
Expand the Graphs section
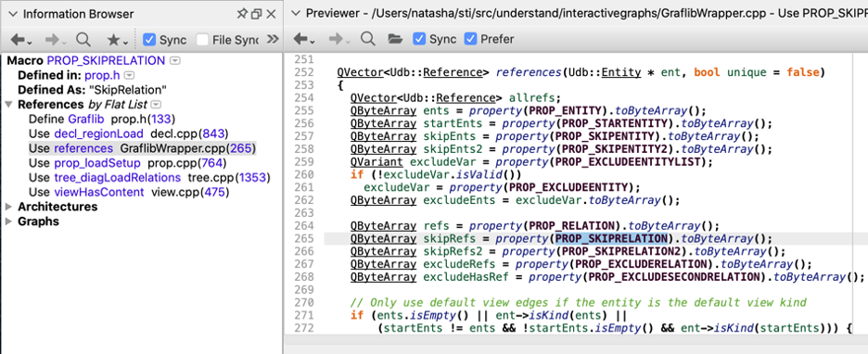point(9,221)
